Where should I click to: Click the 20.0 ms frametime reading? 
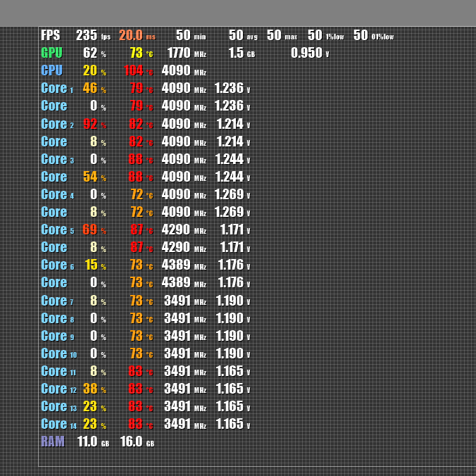(x=131, y=35)
